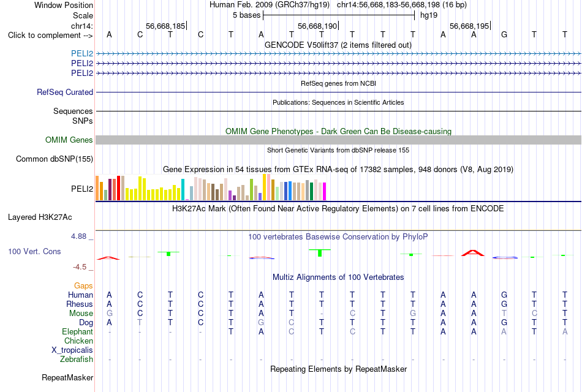Click the 100 Vert. Cons track label

click(34, 251)
